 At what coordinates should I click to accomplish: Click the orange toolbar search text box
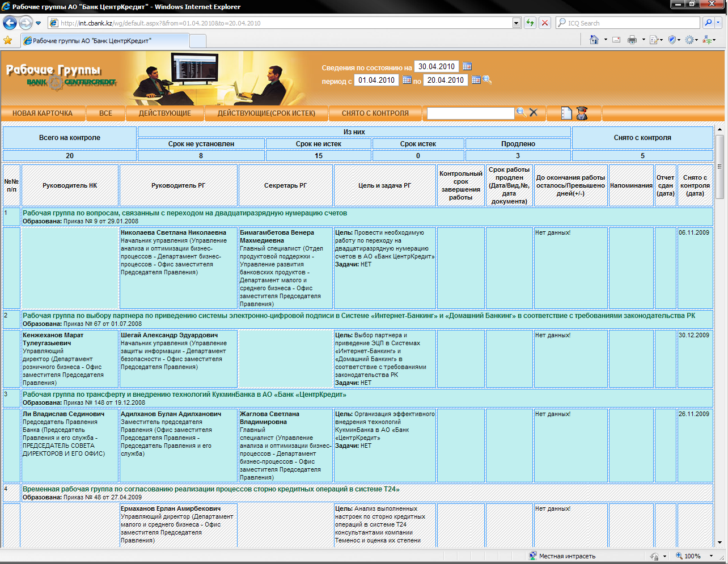point(471,113)
